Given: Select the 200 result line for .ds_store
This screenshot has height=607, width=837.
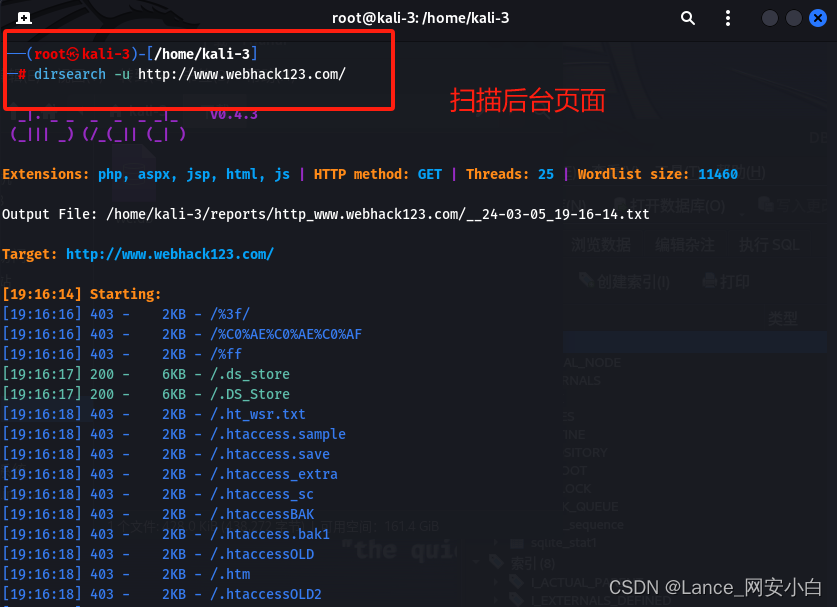Looking at the screenshot, I should click(200, 374).
